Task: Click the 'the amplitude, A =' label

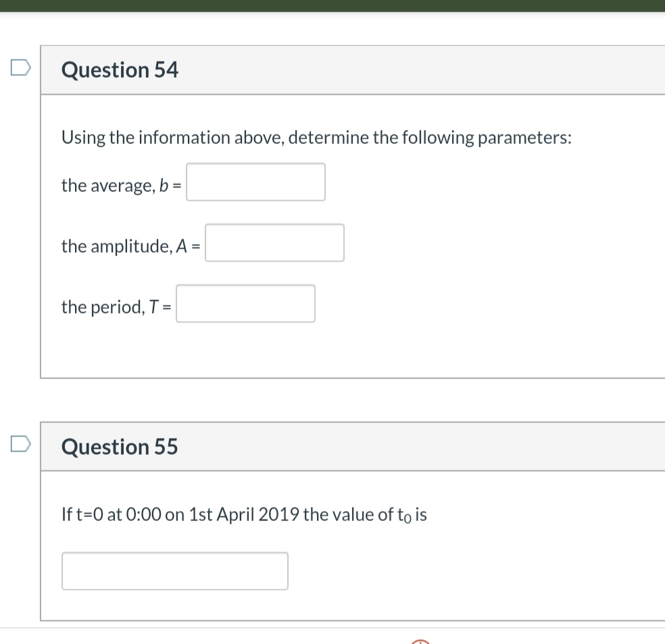Action: point(130,247)
